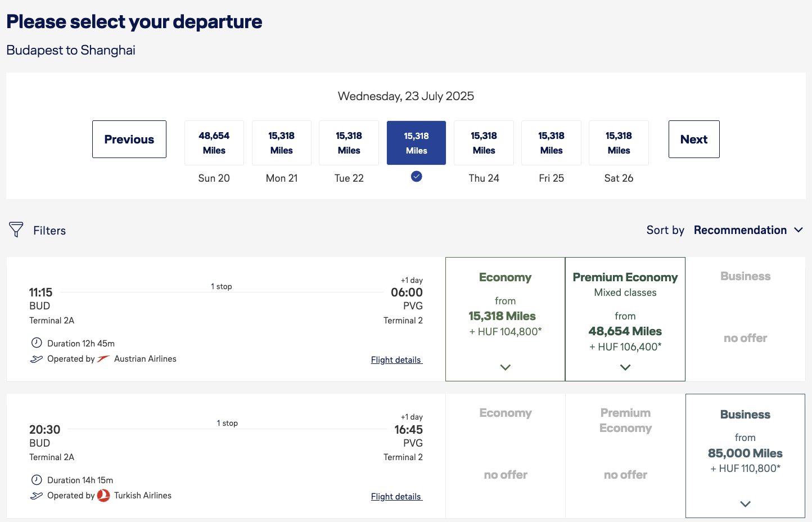Expand Business 85,000 Miles fare chevron
The width and height of the screenshot is (812, 522).
click(x=745, y=504)
